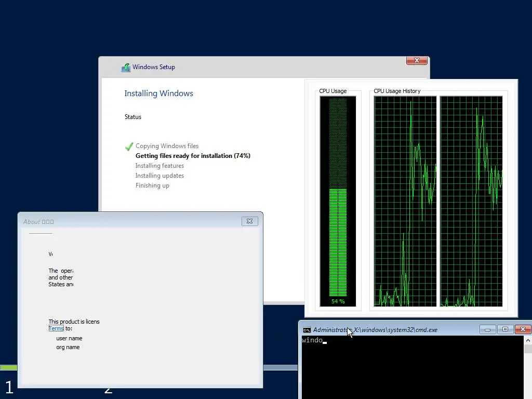Click the right CPU Usage History graph
This screenshot has width=532, height=399.
click(471, 201)
